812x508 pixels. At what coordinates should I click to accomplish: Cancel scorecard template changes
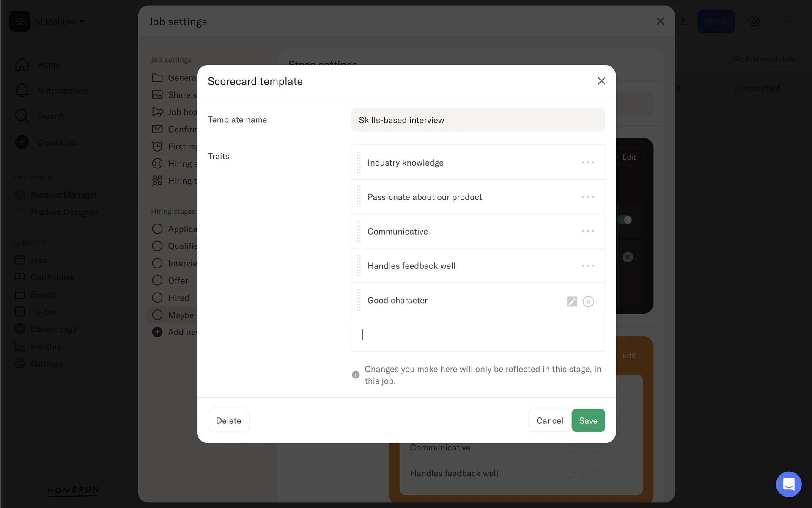pyautogui.click(x=549, y=420)
